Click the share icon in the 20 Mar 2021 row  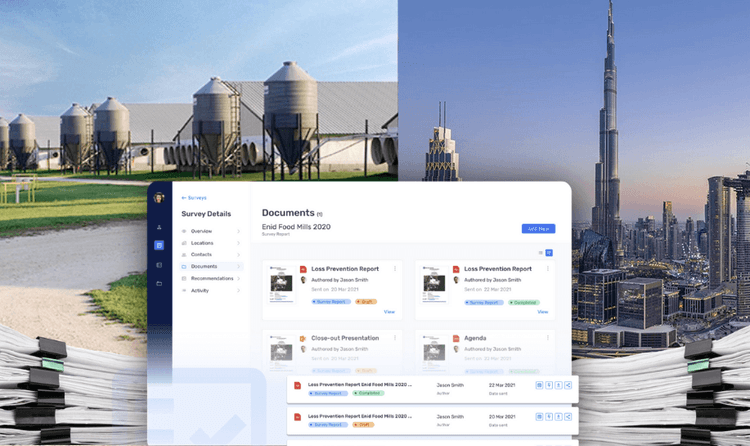tap(568, 417)
